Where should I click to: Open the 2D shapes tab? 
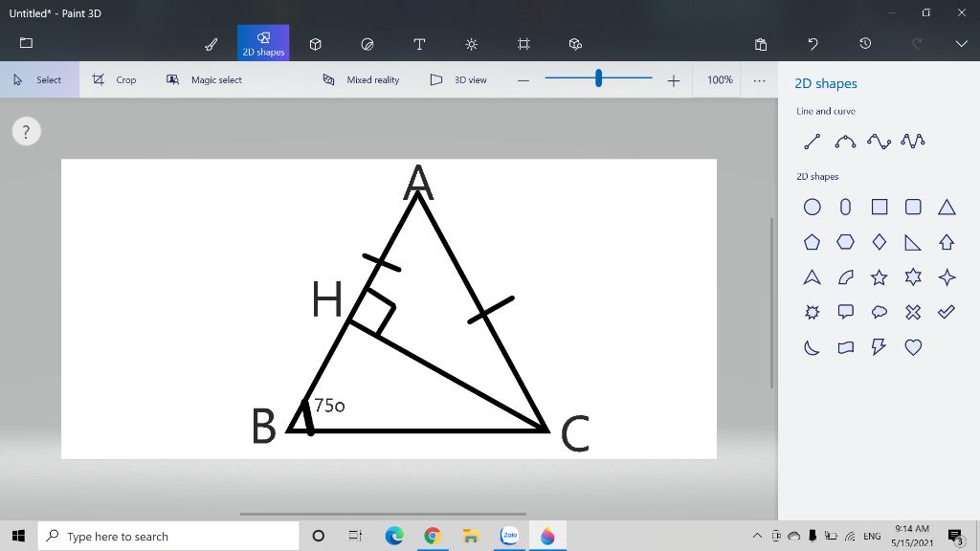(x=263, y=43)
